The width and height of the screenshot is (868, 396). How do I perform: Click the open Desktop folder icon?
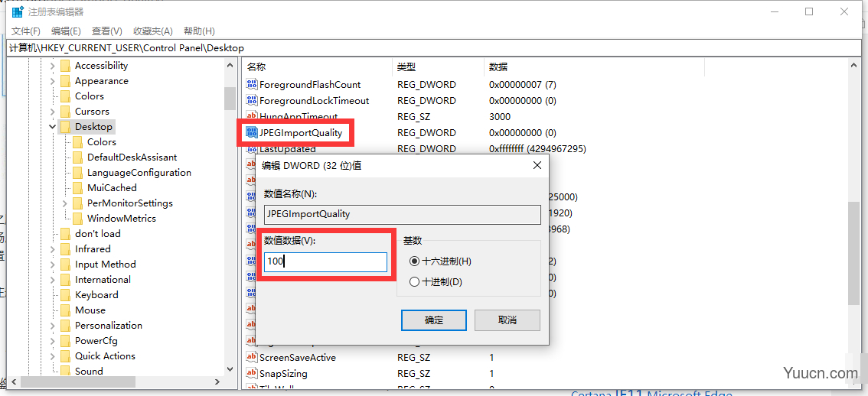(65, 127)
